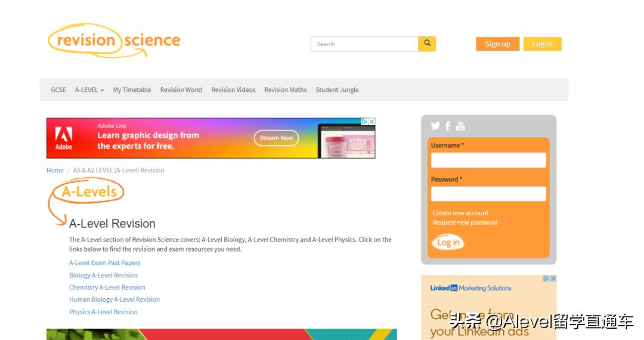This screenshot has width=644, height=340.
Task: Open Revision Maths in navigation
Action: pos(286,89)
